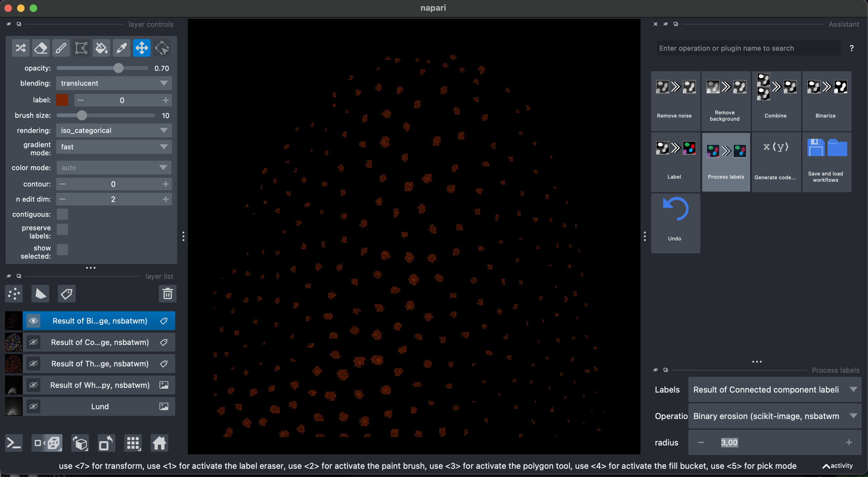Screen dimensions: 868x477
Task: Select the Result of Th...ge, nsbatwm) layer
Action: click(100, 364)
